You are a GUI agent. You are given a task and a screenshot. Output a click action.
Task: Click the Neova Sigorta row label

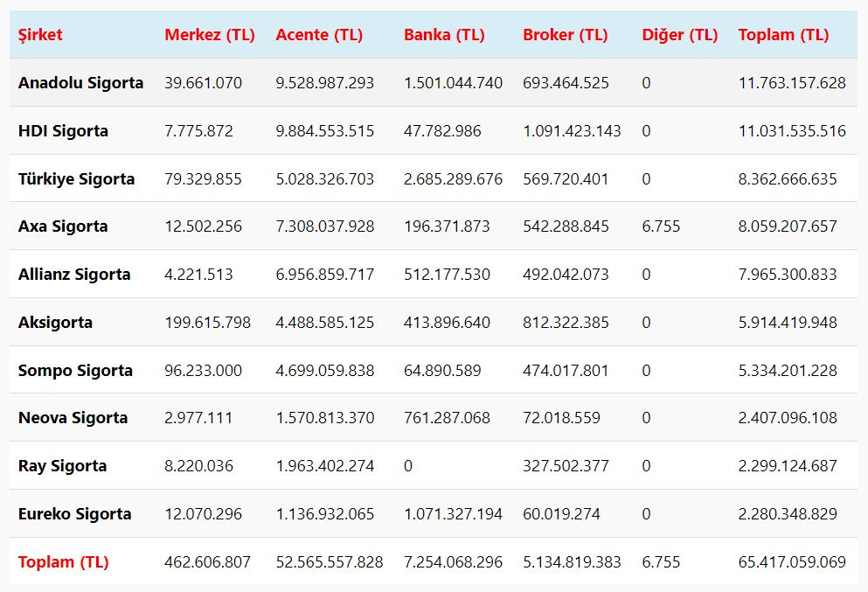click(x=73, y=418)
